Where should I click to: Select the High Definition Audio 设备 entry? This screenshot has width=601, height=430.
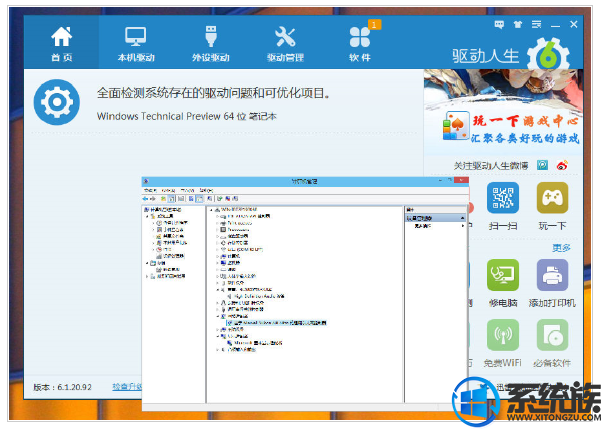click(255, 296)
